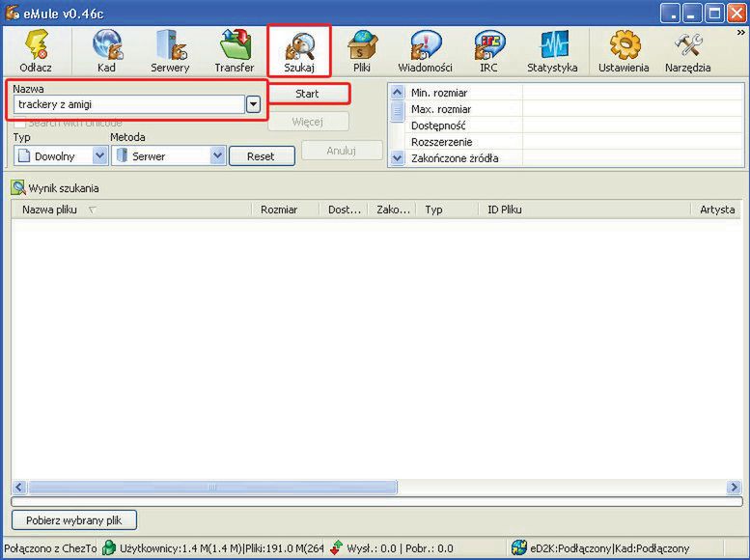Screen dimensions: 750x560
Task: Click the users icon in status bar
Action: 109,547
